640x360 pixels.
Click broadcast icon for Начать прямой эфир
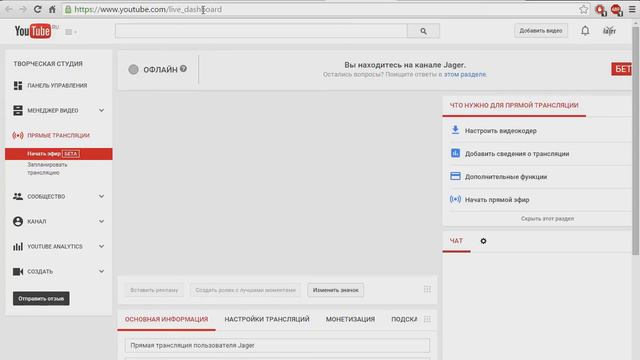click(x=455, y=199)
